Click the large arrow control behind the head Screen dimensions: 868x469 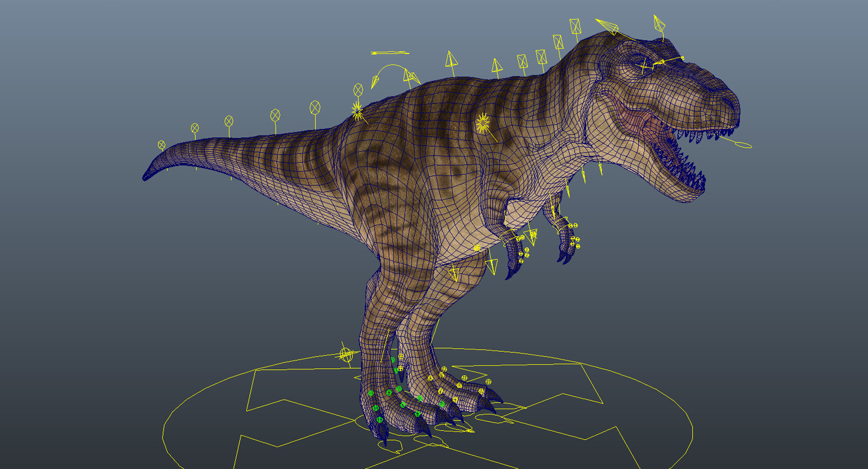point(608,26)
